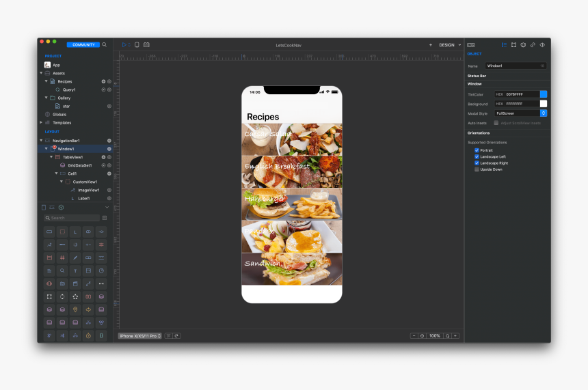Select the search magnifier control in palette
The image size is (588, 390).
click(x=62, y=271)
